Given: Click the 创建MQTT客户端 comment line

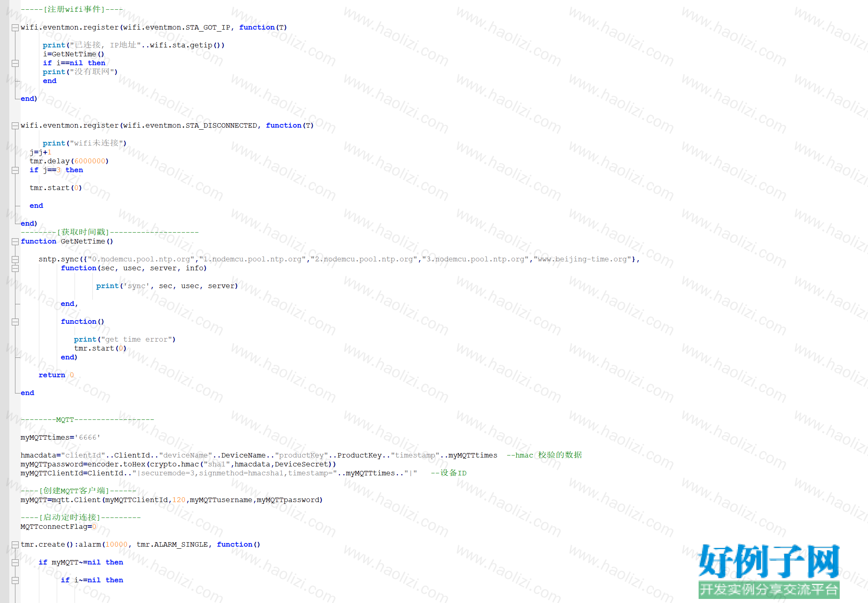Looking at the screenshot, I should point(78,491).
